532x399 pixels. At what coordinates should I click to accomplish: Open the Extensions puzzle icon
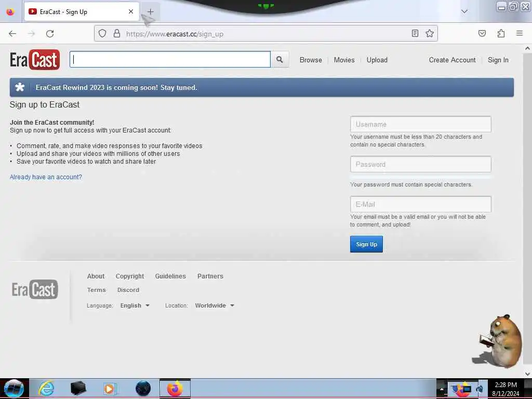coord(501,33)
